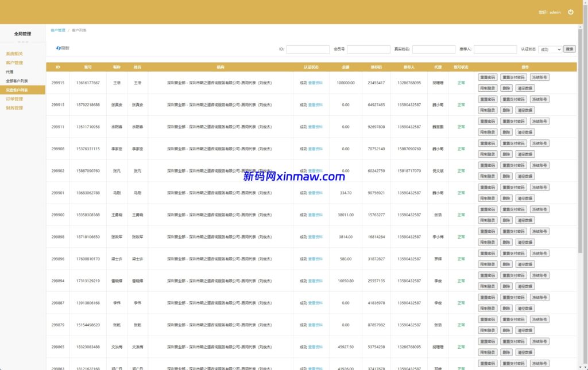The height and width of the screenshot is (370, 588).
Task: Click 限制登录 for user 王勇萌 (299900)
Action: click(488, 220)
